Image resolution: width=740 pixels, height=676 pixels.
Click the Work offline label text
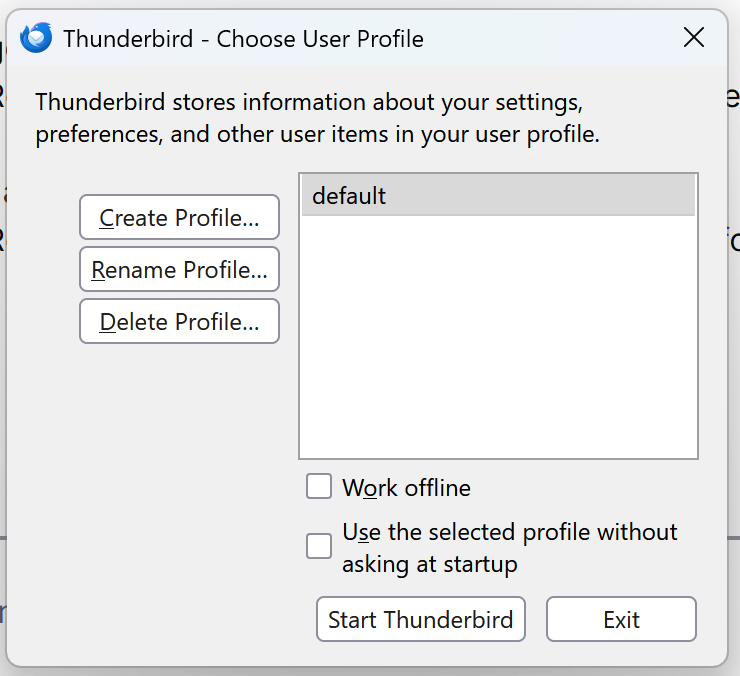[x=406, y=488]
